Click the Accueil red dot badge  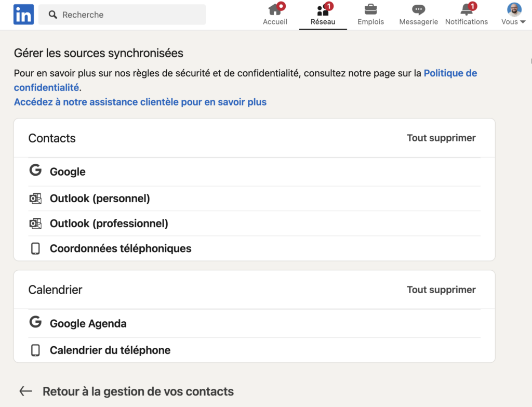pyautogui.click(x=281, y=6)
